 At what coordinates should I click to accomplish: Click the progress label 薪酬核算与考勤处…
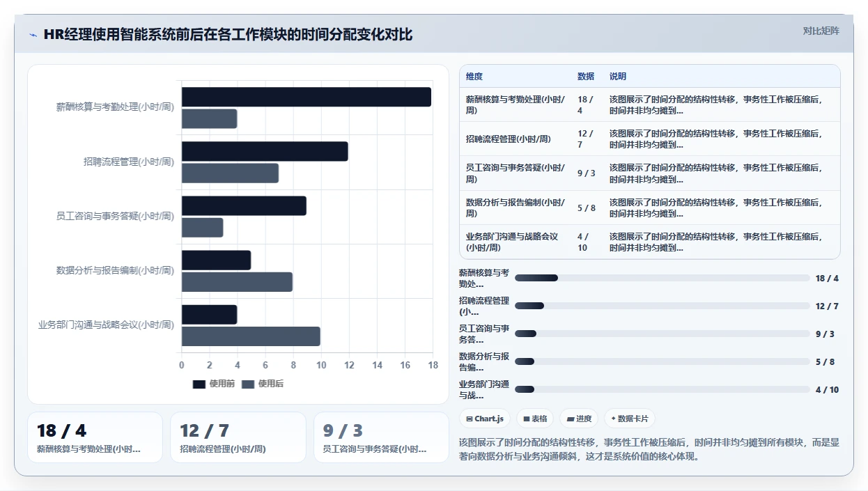pos(485,278)
